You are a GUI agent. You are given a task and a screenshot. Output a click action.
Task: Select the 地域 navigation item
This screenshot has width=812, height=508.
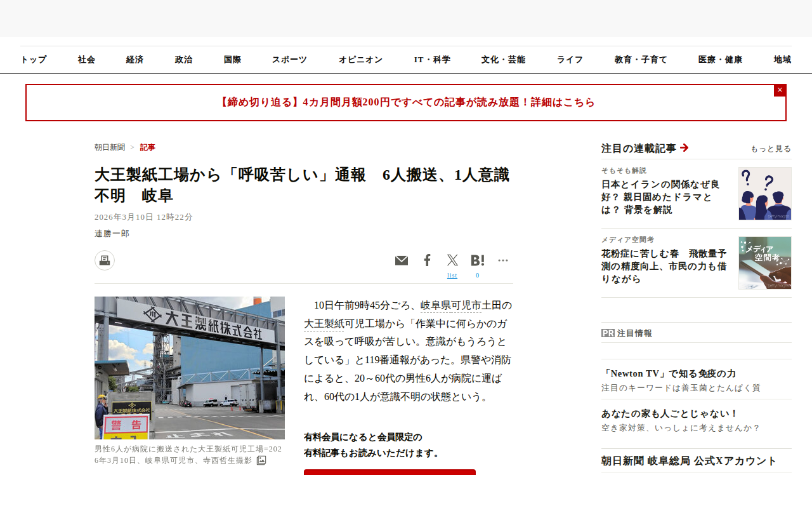click(x=783, y=60)
